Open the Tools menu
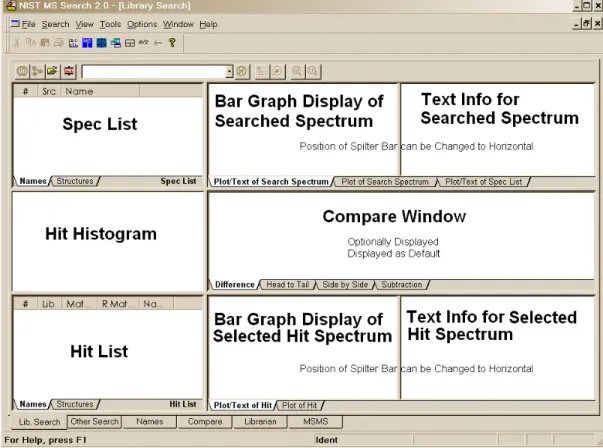The height and width of the screenshot is (448, 603). (x=110, y=24)
